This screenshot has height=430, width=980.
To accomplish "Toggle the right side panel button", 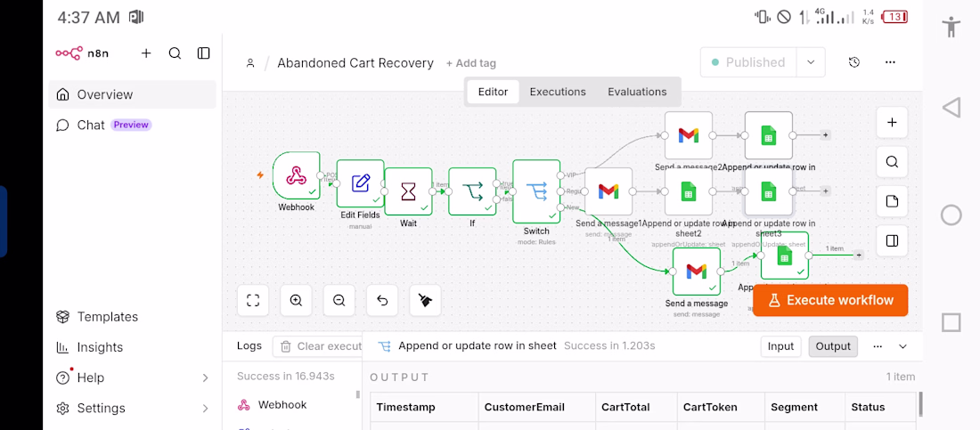I will tap(892, 240).
